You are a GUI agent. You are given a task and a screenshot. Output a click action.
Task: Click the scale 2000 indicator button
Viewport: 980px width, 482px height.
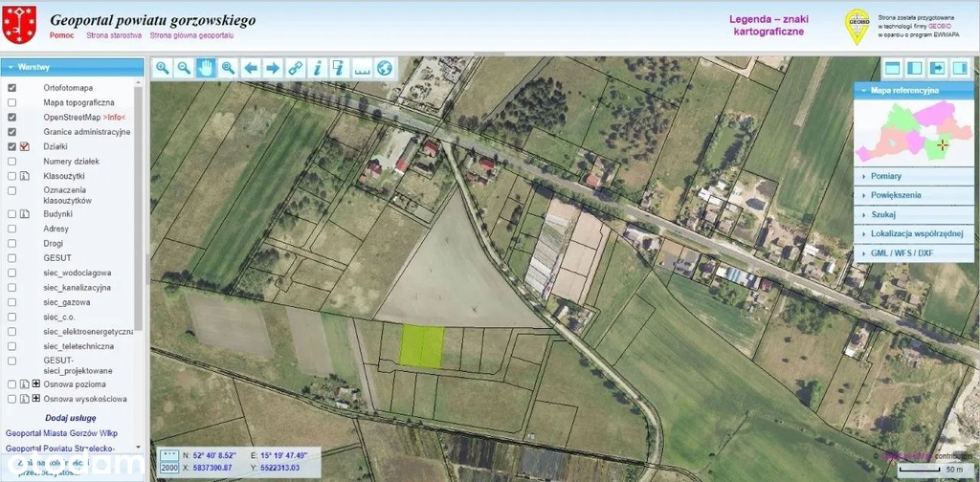click(x=168, y=468)
